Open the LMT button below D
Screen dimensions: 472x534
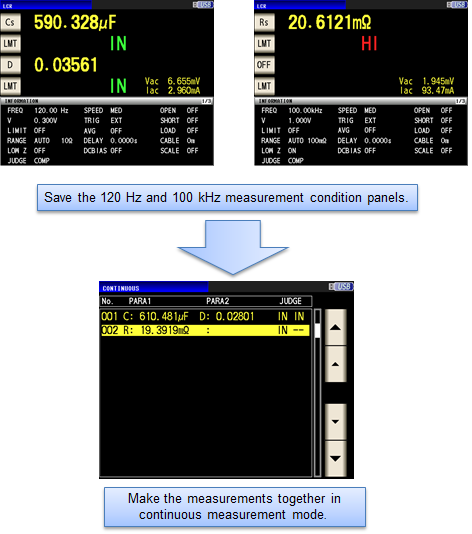10,86
